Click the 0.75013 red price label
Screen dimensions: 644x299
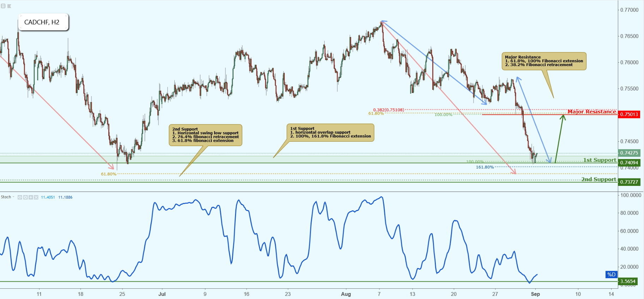[x=629, y=114]
